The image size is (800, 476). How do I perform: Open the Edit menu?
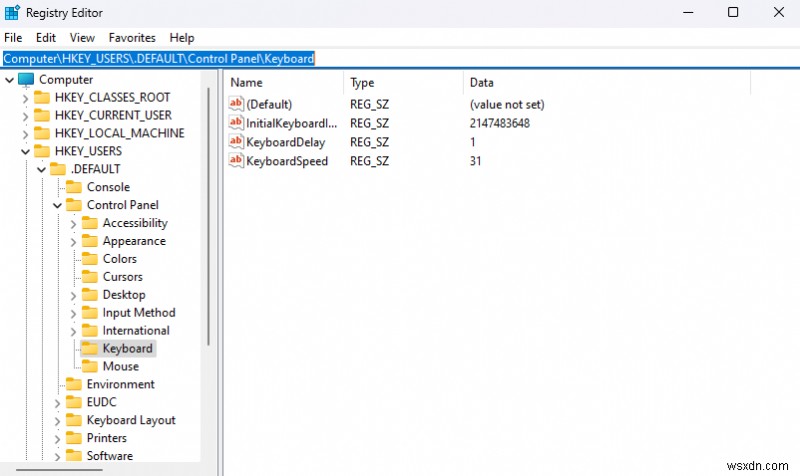[x=45, y=38]
